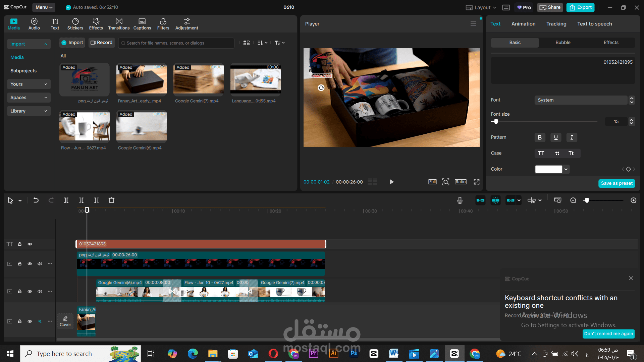This screenshot has height=362, width=644.
Task: Open the Transitions panel
Action: click(x=119, y=24)
